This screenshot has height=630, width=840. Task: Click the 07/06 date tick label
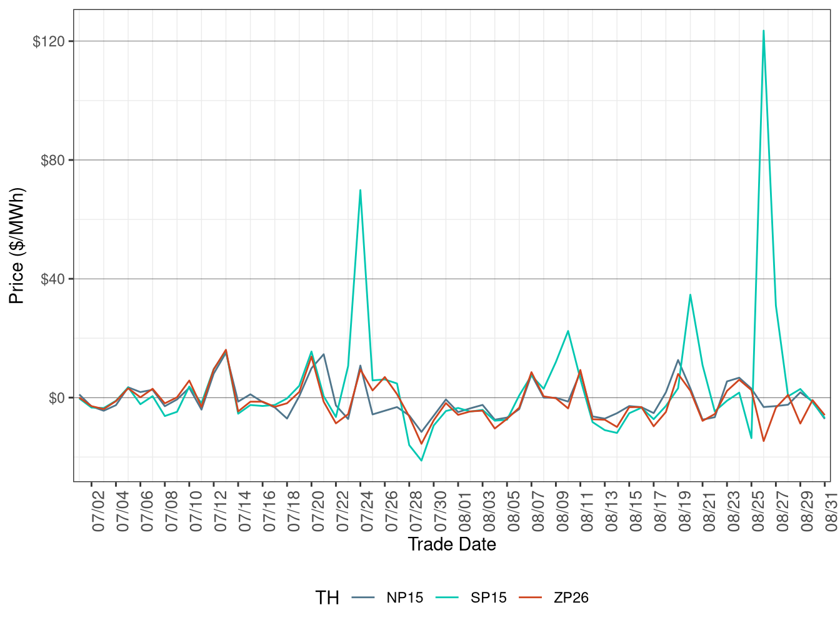coord(147,511)
